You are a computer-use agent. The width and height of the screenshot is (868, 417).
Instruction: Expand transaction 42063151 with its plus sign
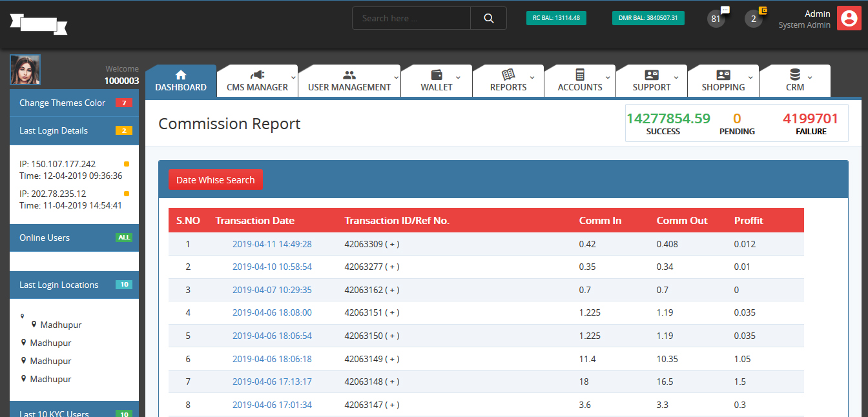[x=392, y=313]
